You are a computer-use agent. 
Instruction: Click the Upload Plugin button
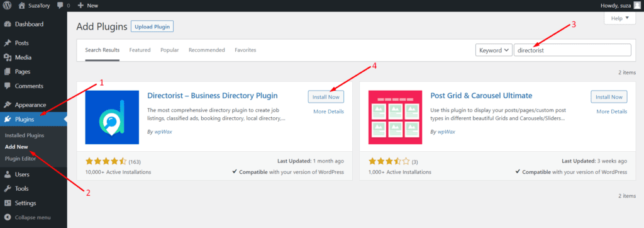click(152, 26)
